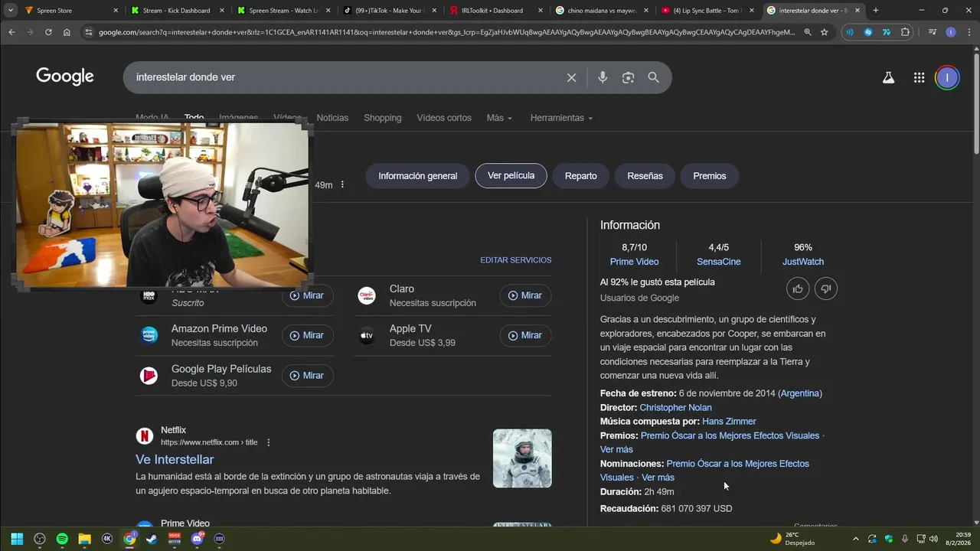Open Google Lens image search icon

click(628, 77)
